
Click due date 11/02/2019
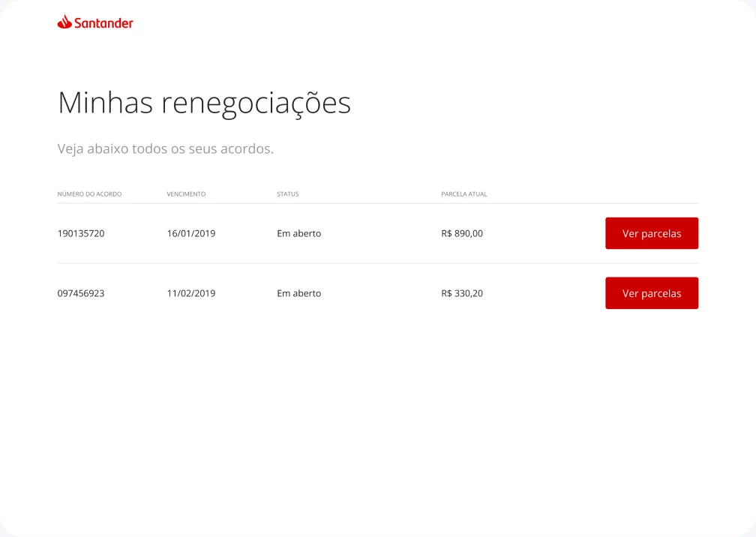coord(191,293)
